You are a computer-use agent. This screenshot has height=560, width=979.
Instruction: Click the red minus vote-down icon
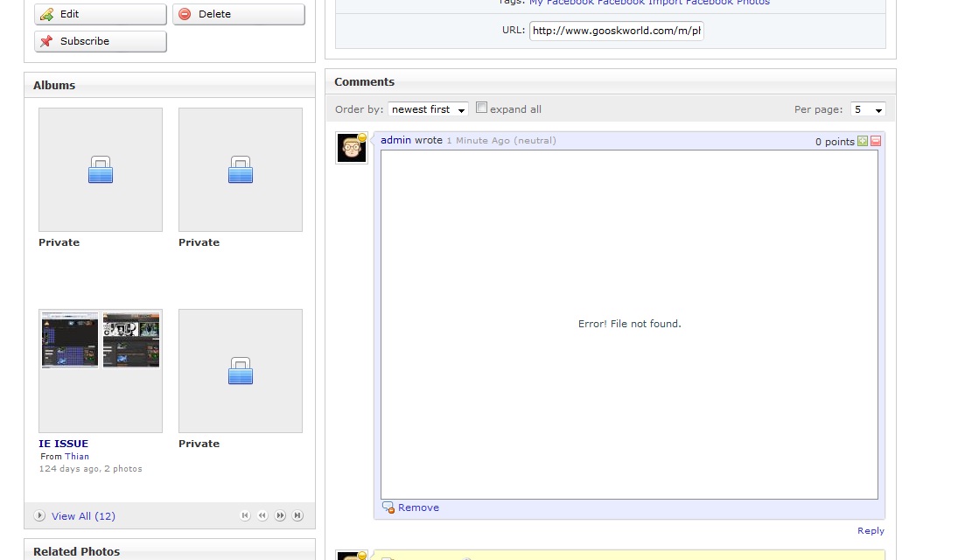[x=876, y=141]
